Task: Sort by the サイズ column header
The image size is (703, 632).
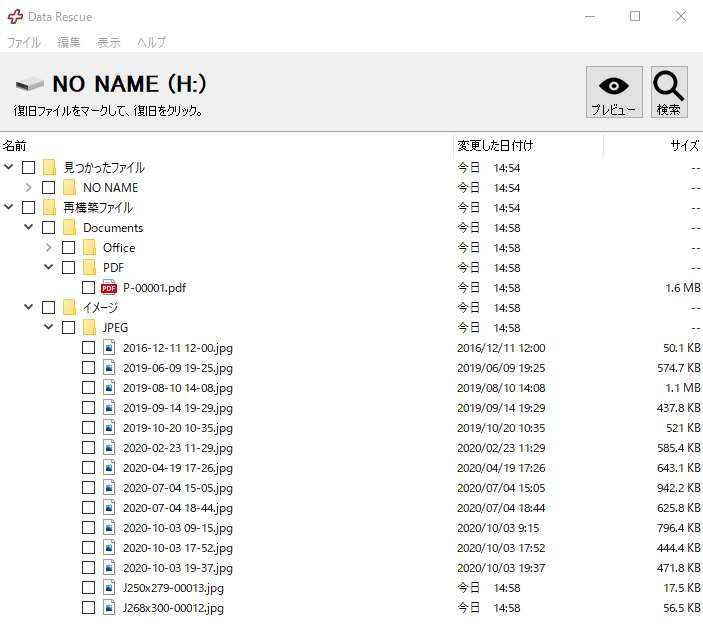Action: pyautogui.click(x=684, y=146)
